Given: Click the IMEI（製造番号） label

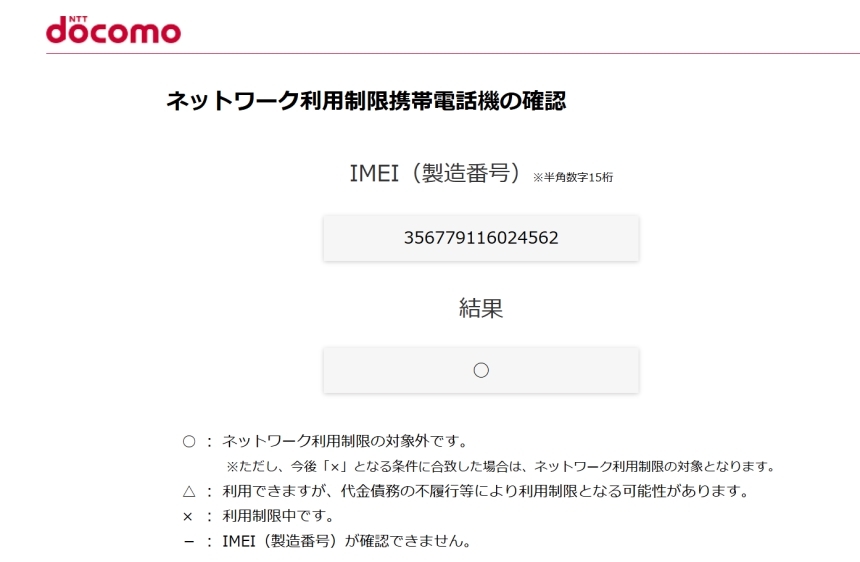Looking at the screenshot, I should tap(435, 173).
